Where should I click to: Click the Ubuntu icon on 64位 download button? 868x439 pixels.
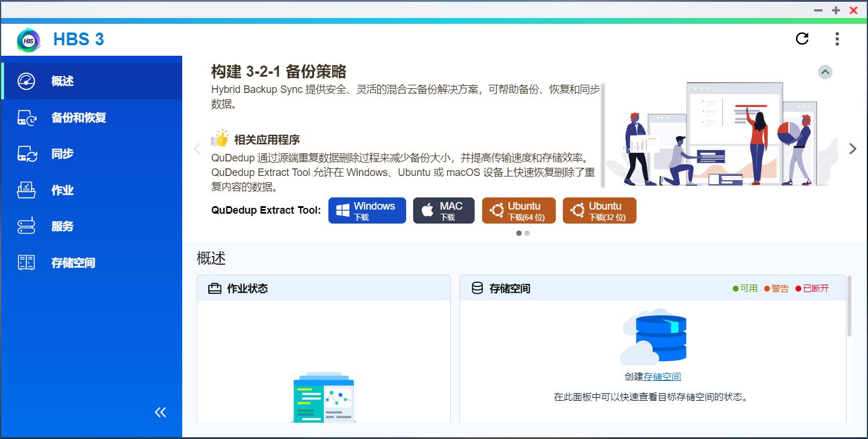[497, 210]
